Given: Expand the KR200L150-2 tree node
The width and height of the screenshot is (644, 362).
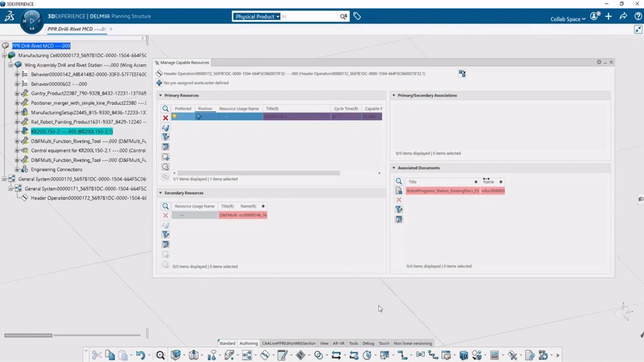Looking at the screenshot, I should 17,131.
